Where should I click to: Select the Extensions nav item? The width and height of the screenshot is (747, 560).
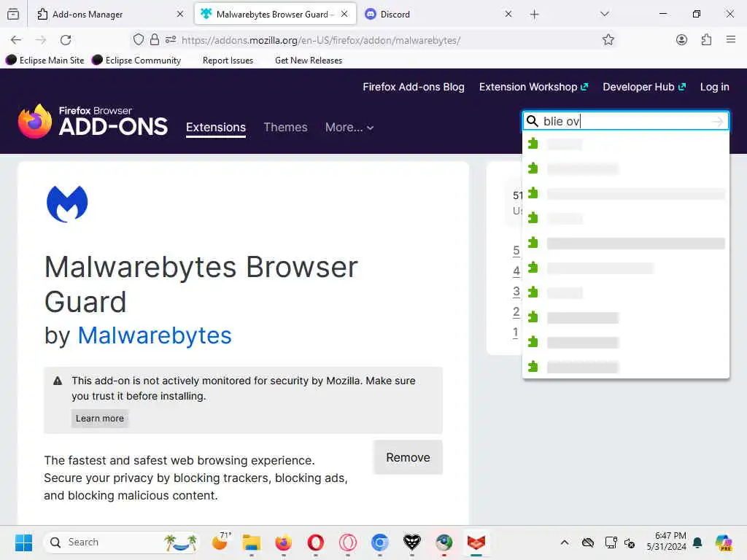[x=216, y=128]
